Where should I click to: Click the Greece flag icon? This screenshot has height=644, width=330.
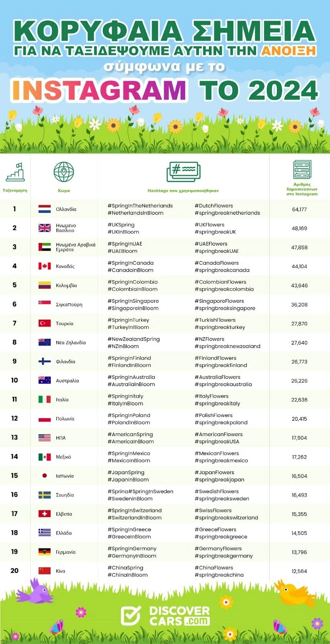point(44,533)
